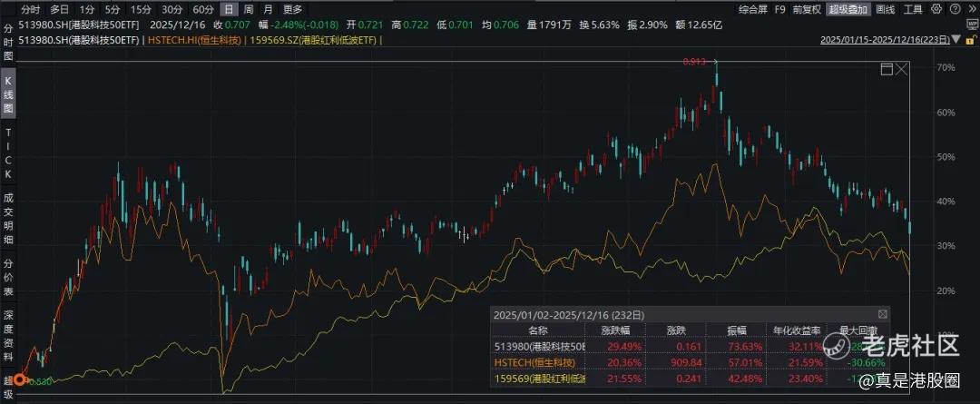Click the 名称 column header
The height and width of the screenshot is (404, 980).
[537, 330]
